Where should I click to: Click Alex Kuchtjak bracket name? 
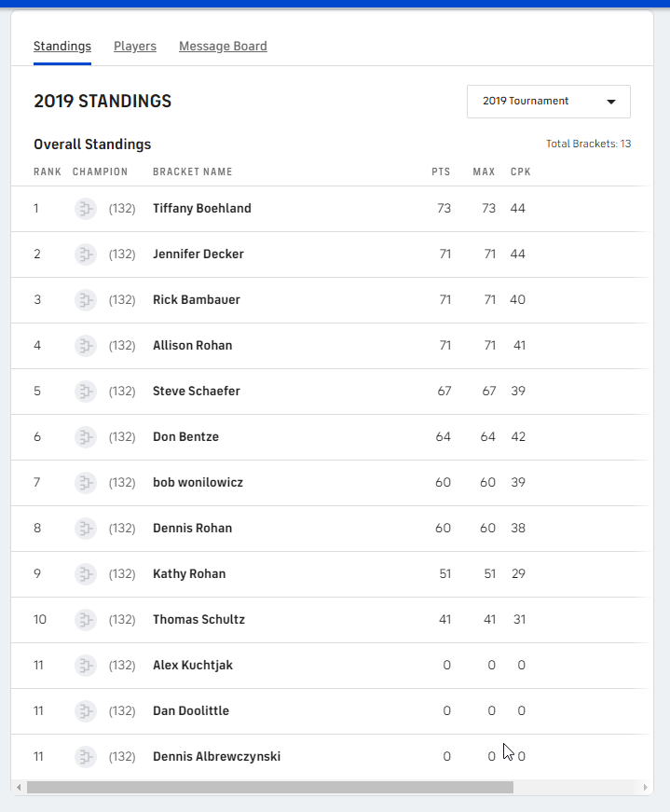193,666
